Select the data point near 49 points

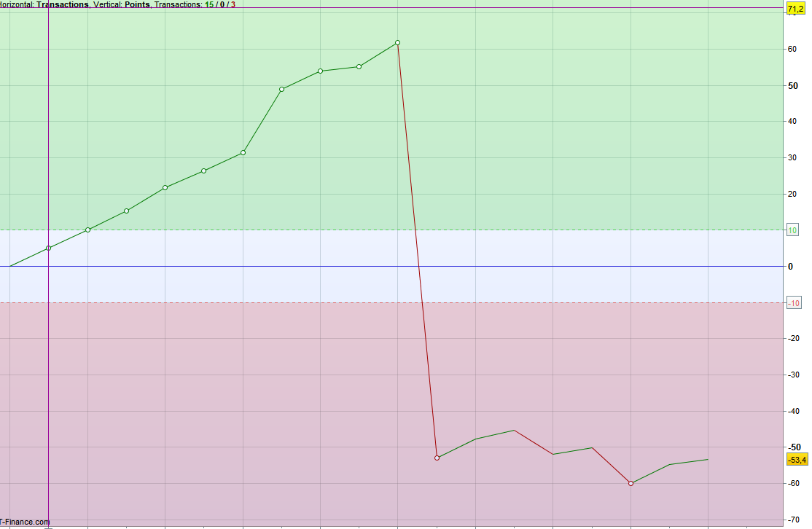pyautogui.click(x=281, y=89)
